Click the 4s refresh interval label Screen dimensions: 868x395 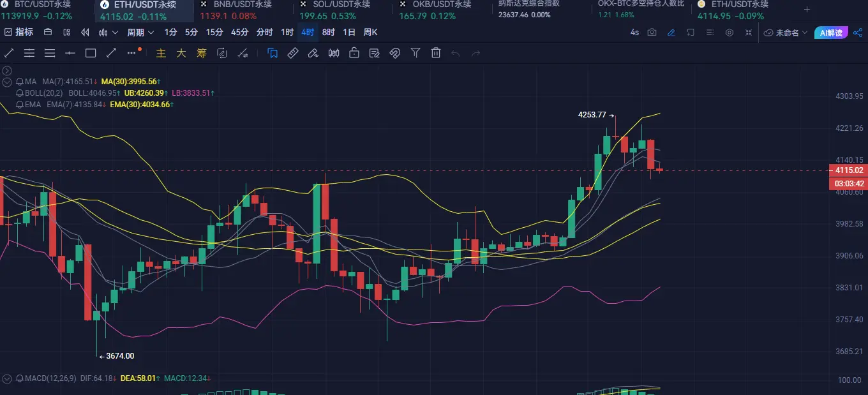click(634, 32)
